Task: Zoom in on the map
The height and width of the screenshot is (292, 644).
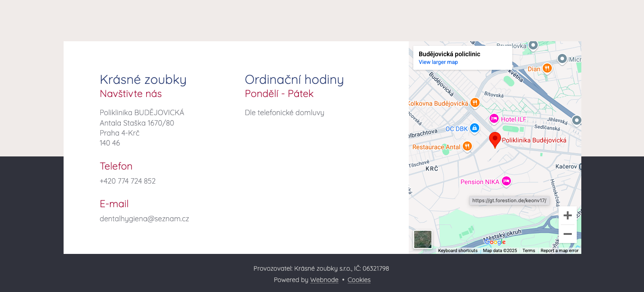Action: 567,215
